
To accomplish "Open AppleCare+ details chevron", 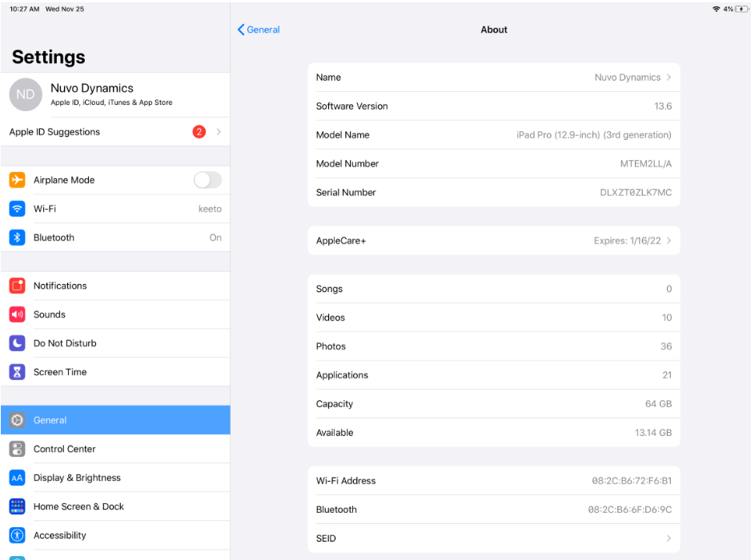I will tap(669, 241).
